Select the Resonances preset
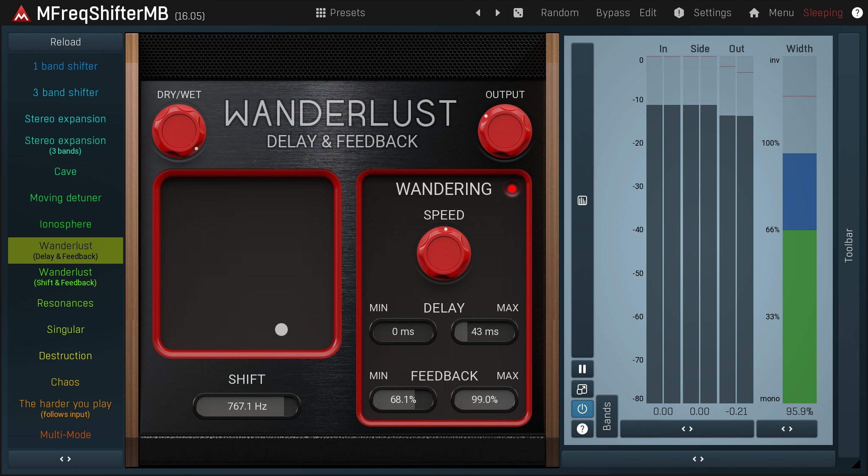The image size is (868, 476). click(65, 303)
